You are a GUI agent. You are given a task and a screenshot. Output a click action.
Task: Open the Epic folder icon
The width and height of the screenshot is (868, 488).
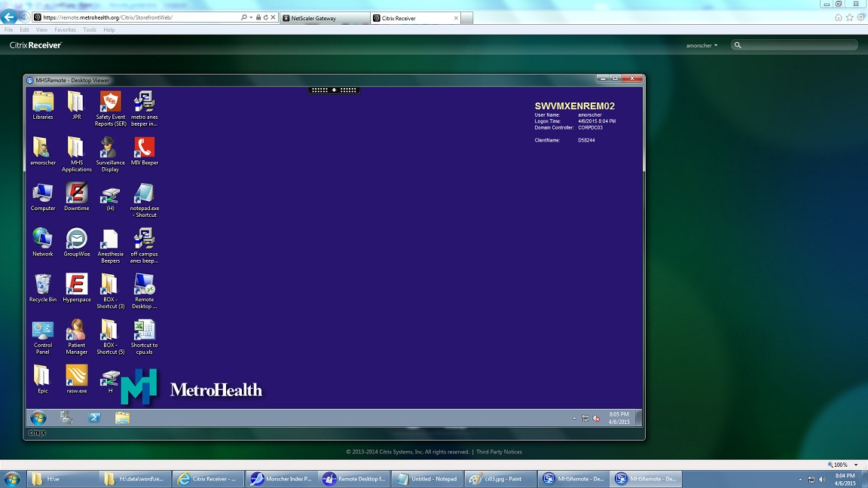point(43,379)
